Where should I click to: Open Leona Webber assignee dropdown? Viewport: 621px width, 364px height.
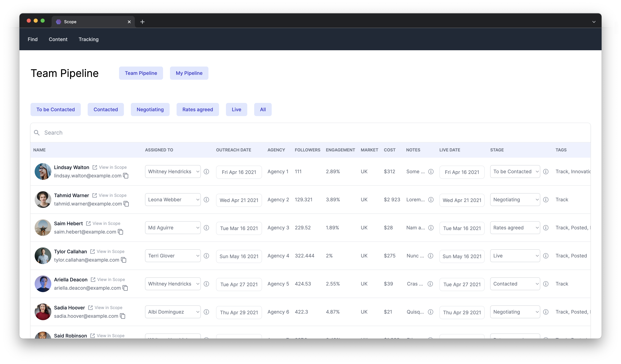tap(173, 200)
